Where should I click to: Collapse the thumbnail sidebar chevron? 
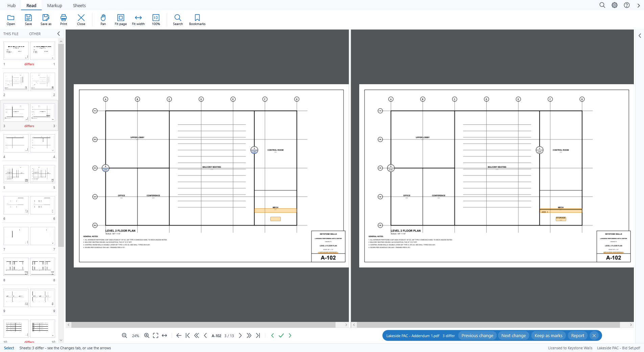coord(59,33)
